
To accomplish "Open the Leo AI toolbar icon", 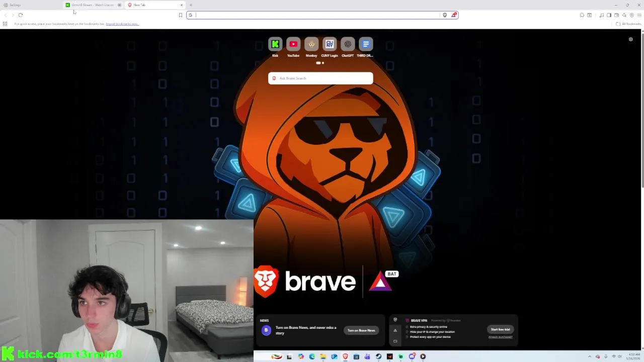I will (x=624, y=15).
